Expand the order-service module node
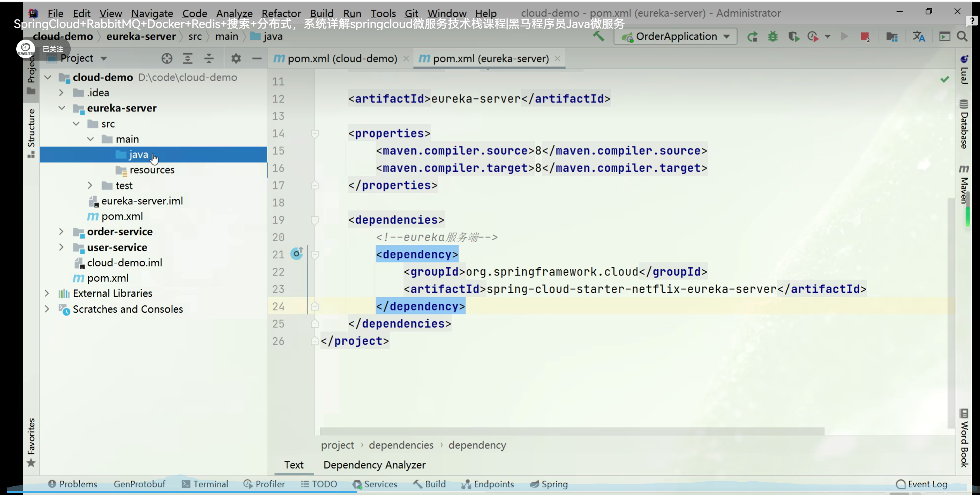 point(61,232)
